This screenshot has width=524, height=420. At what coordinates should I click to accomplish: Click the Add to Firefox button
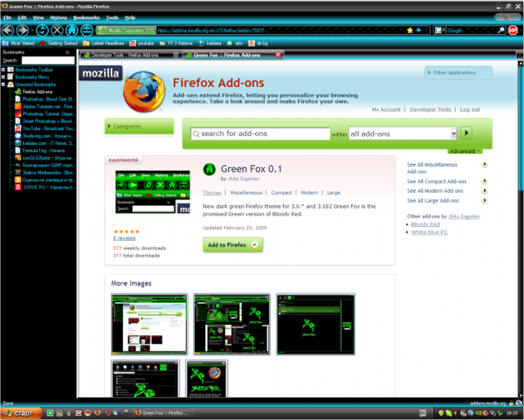point(233,244)
